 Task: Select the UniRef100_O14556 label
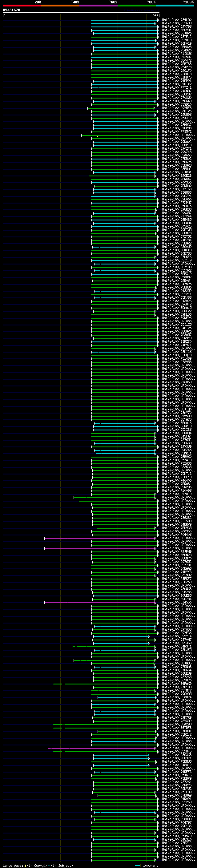tap(176, 602)
